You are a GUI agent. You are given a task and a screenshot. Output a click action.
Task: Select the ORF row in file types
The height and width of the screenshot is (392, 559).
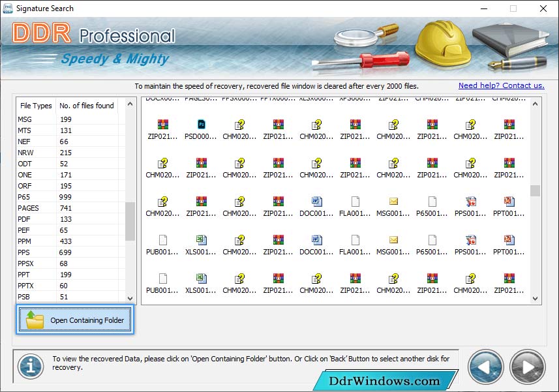[x=70, y=186]
